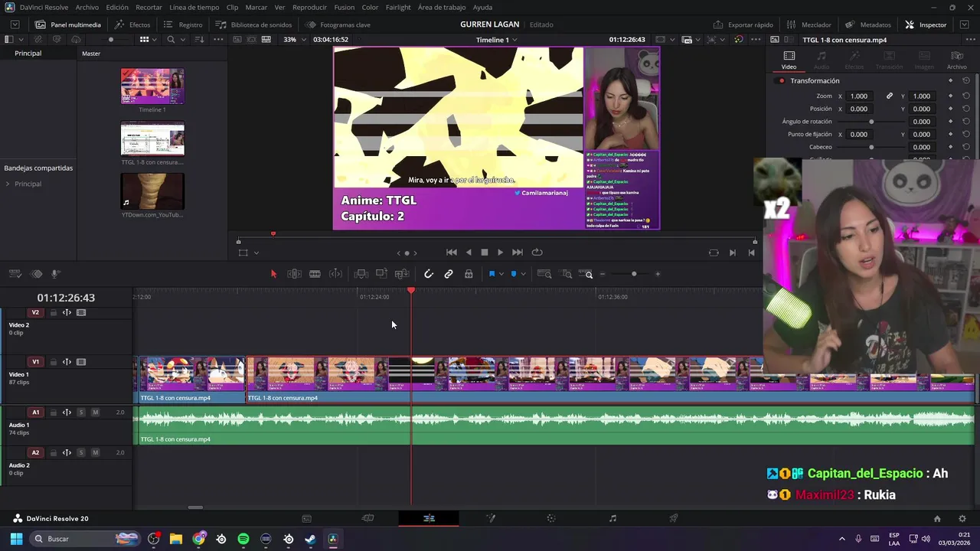Open project settings gear icon

click(x=962, y=518)
